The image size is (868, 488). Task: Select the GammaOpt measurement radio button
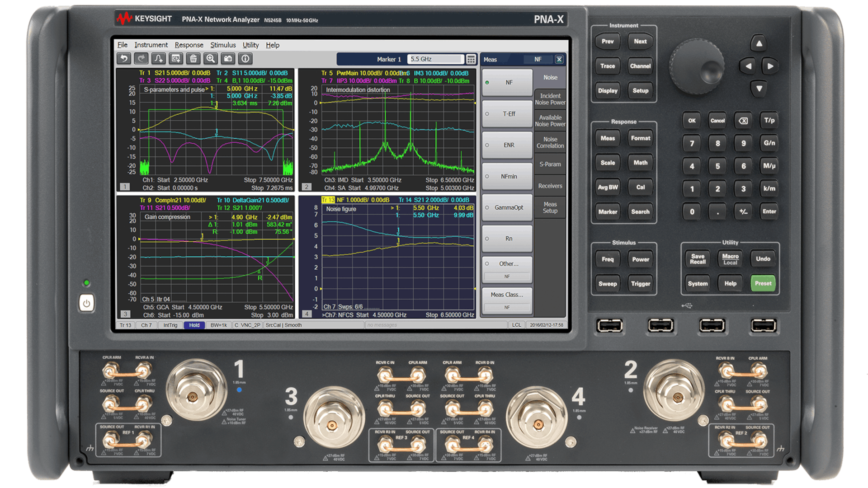coord(507,207)
